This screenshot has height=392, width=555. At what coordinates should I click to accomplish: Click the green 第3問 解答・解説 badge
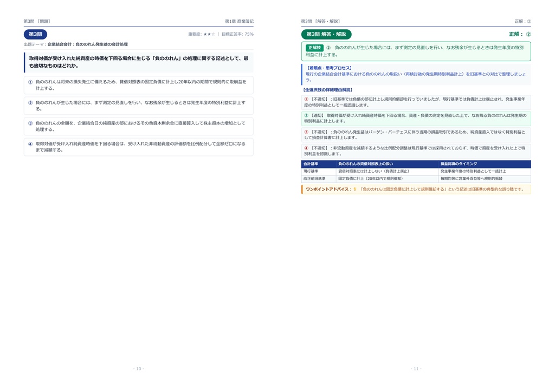point(326,34)
